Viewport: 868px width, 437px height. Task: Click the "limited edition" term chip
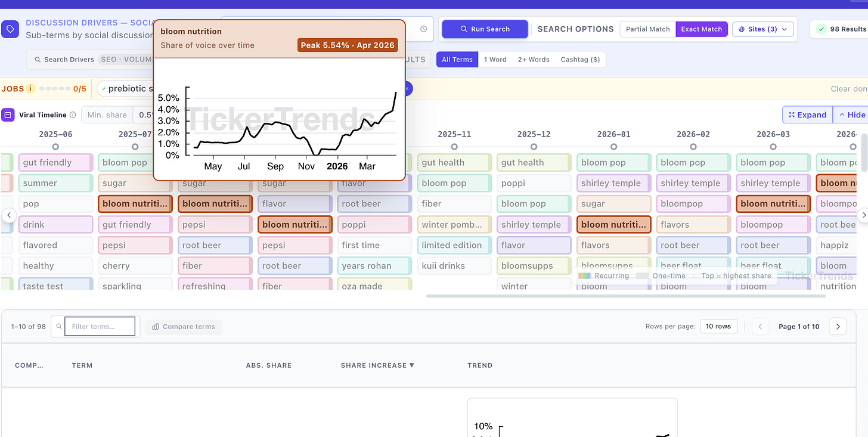[454, 245]
